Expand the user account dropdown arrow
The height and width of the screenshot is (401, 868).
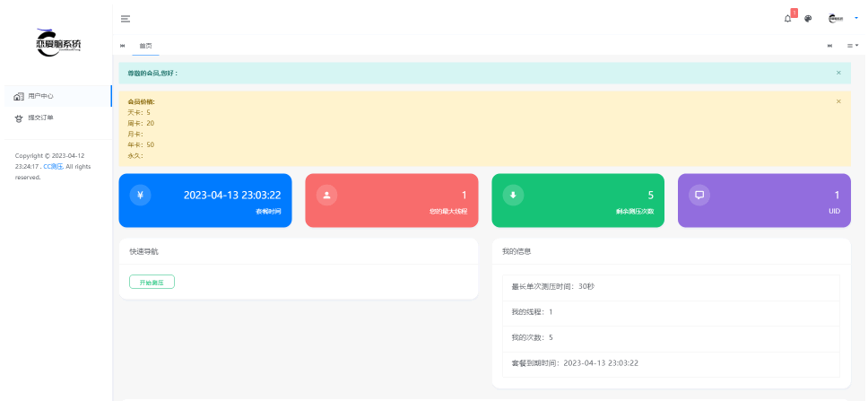(856, 18)
